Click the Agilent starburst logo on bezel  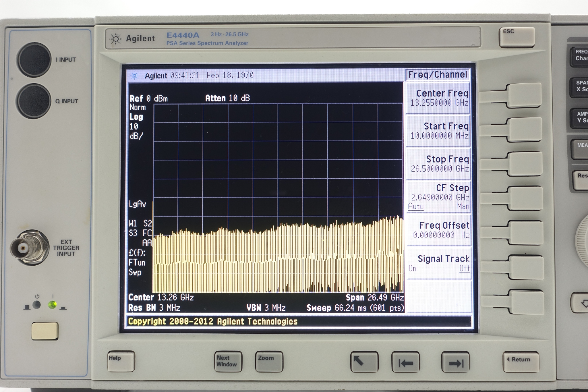[x=115, y=39]
